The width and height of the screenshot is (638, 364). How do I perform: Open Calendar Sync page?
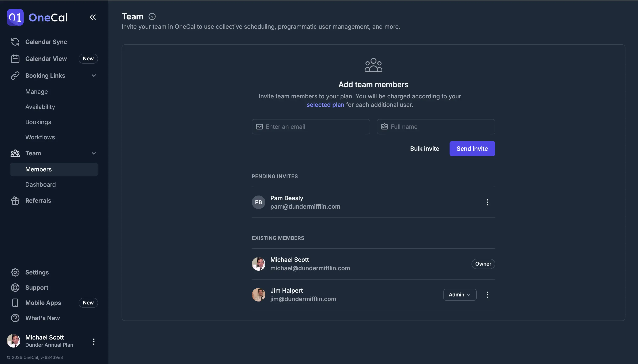pos(54,42)
